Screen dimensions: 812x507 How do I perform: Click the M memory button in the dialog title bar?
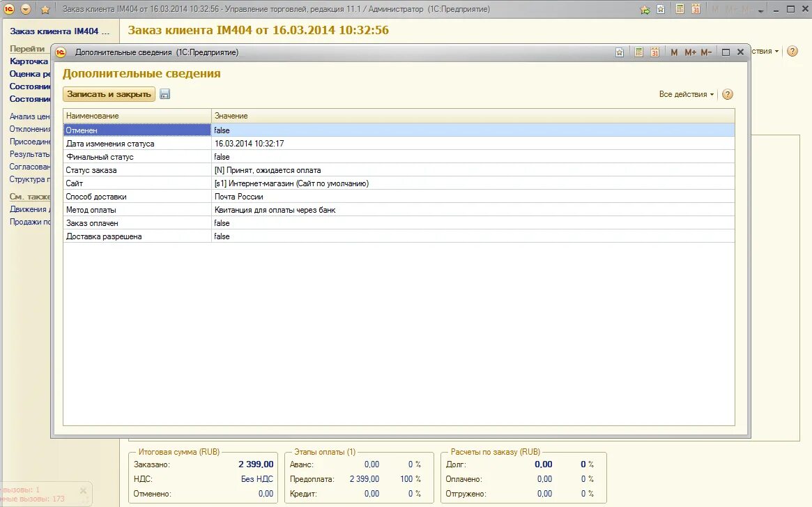click(x=674, y=52)
